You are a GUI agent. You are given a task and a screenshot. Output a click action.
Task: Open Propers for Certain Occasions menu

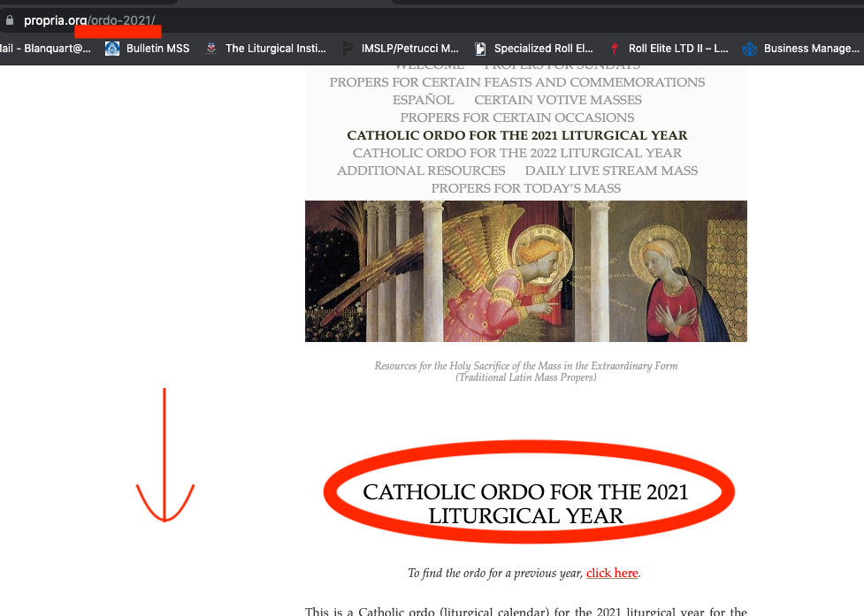pos(516,118)
